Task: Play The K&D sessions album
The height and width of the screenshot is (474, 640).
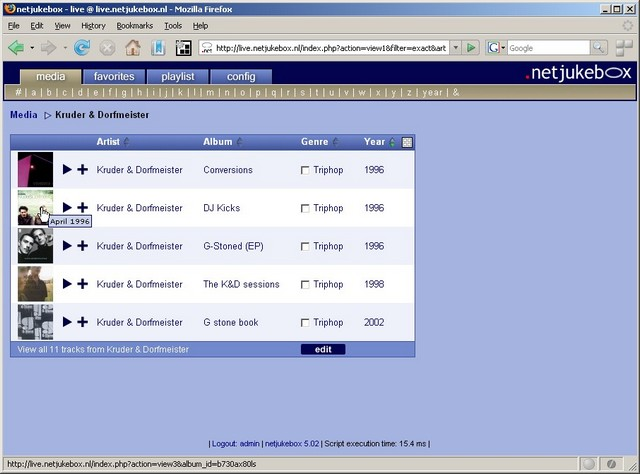Action: click(67, 284)
